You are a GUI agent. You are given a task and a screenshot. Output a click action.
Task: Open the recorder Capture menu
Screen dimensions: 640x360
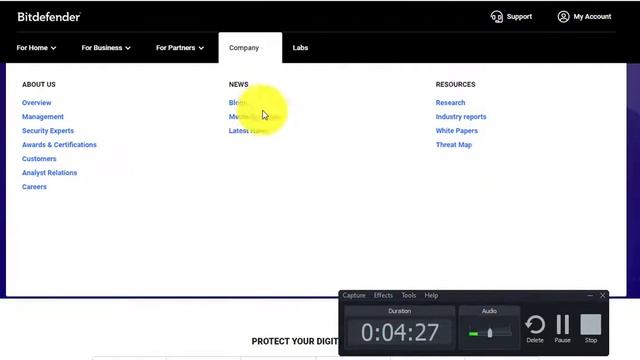[354, 295]
